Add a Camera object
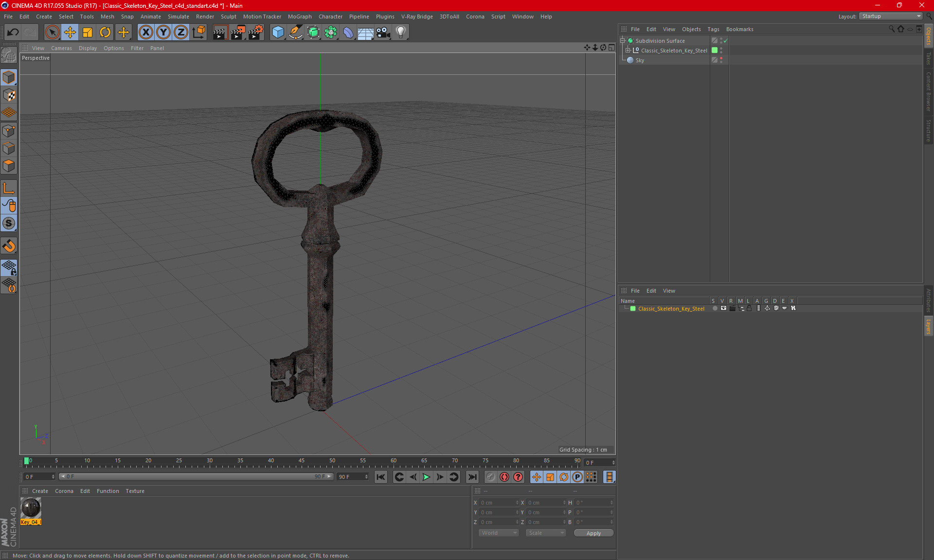The height and width of the screenshot is (560, 934). [383, 33]
